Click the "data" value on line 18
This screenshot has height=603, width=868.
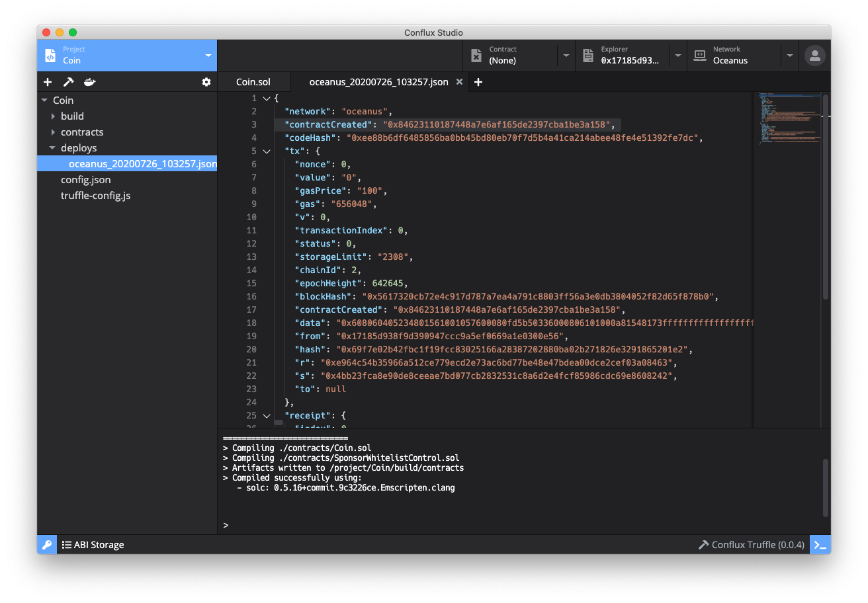click(544, 323)
